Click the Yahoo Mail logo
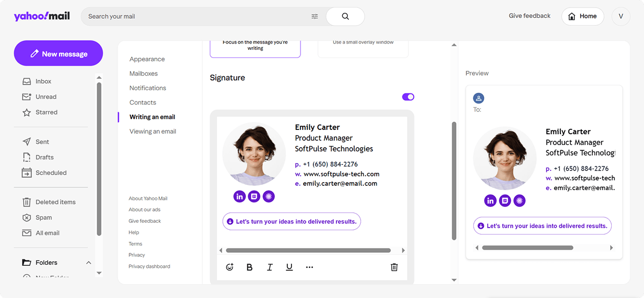 click(42, 16)
